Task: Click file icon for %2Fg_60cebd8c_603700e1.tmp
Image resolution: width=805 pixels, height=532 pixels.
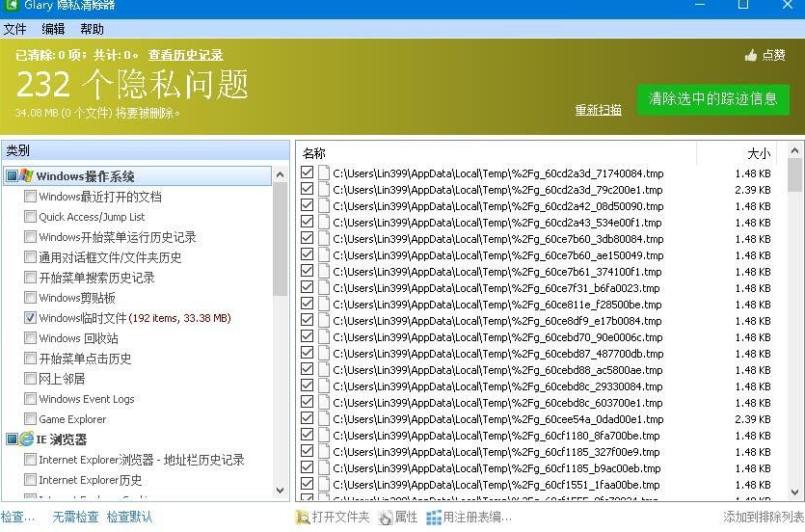Action: (323, 403)
